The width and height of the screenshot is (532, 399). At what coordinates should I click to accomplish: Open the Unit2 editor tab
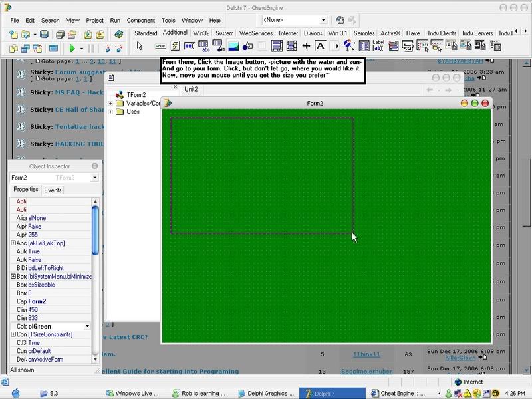pos(191,89)
